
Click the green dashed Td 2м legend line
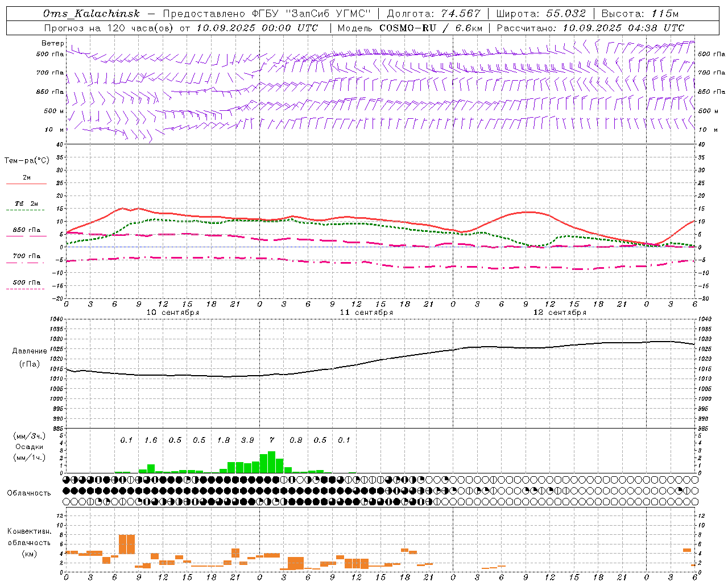pos(25,210)
